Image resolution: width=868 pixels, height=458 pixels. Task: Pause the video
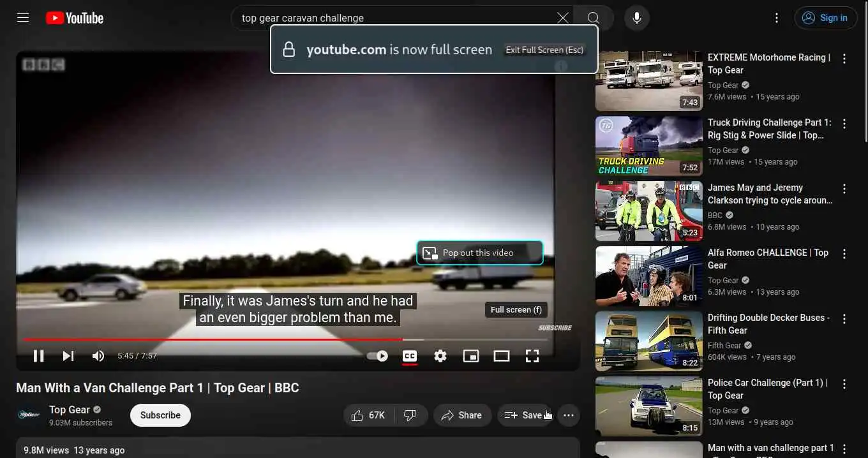coord(38,356)
